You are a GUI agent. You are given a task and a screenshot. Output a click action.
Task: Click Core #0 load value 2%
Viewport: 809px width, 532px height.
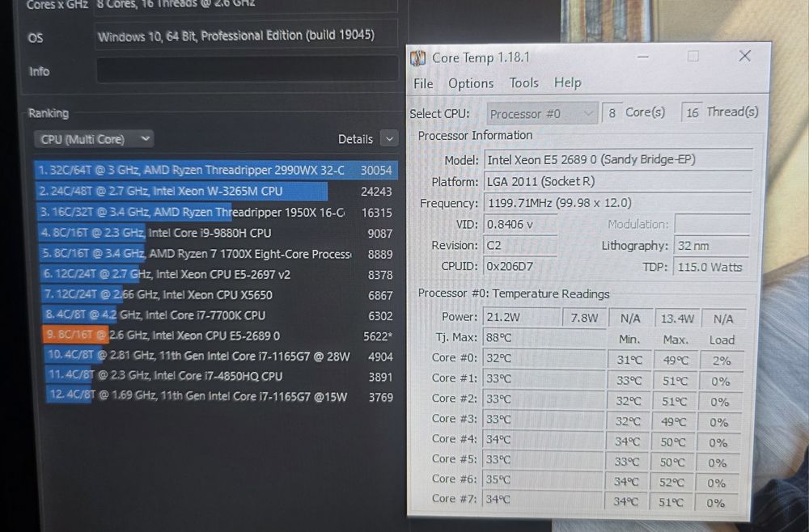(722, 361)
